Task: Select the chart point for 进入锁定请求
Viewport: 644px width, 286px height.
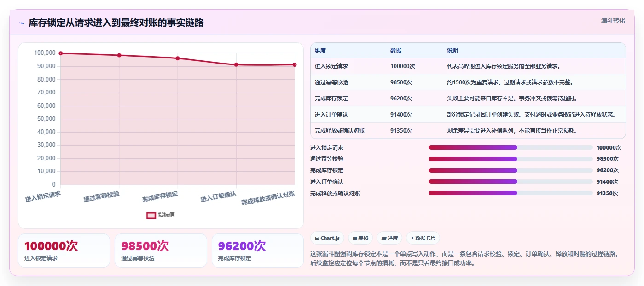Action: (x=61, y=53)
